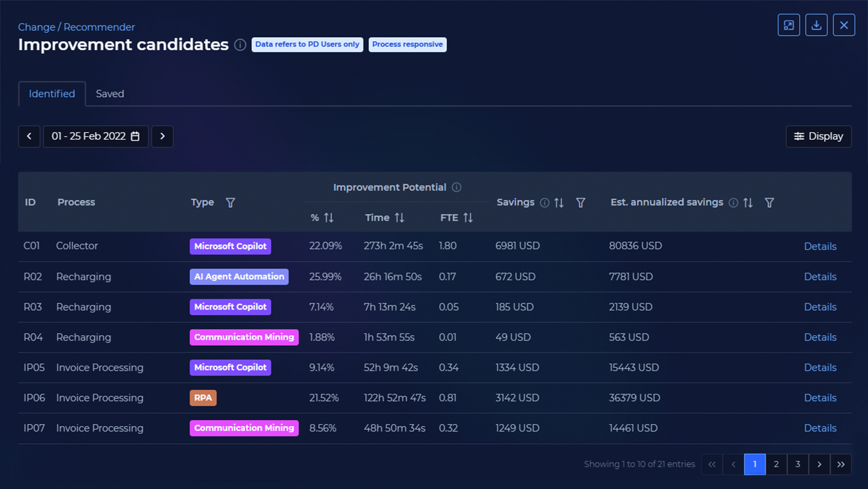The height and width of the screenshot is (489, 868).
Task: Filter Est. annualized savings column
Action: [x=769, y=202]
